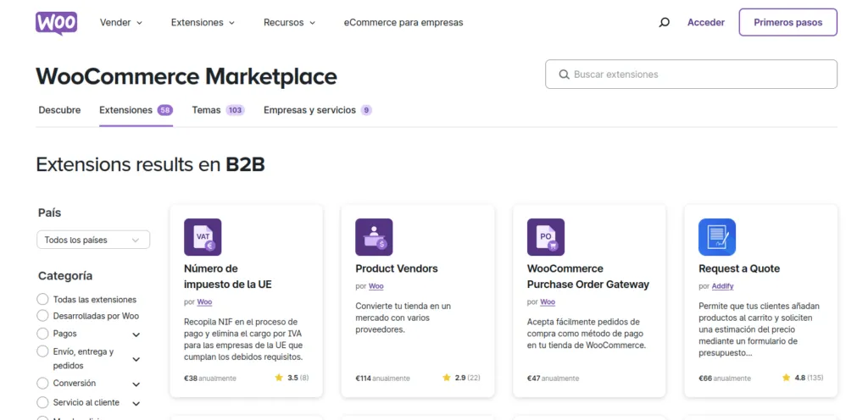The image size is (868, 420).
Task: Click the Request a Quote icon
Action: (717, 237)
